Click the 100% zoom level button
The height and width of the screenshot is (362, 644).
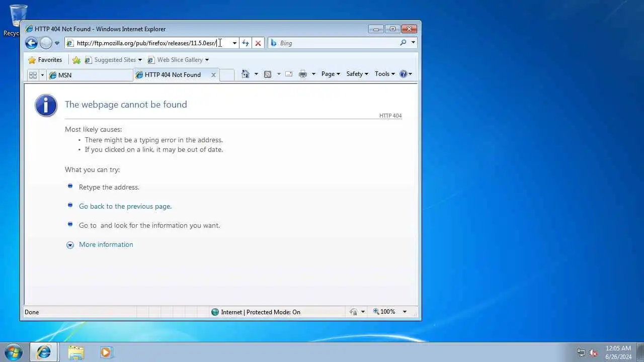click(384, 312)
